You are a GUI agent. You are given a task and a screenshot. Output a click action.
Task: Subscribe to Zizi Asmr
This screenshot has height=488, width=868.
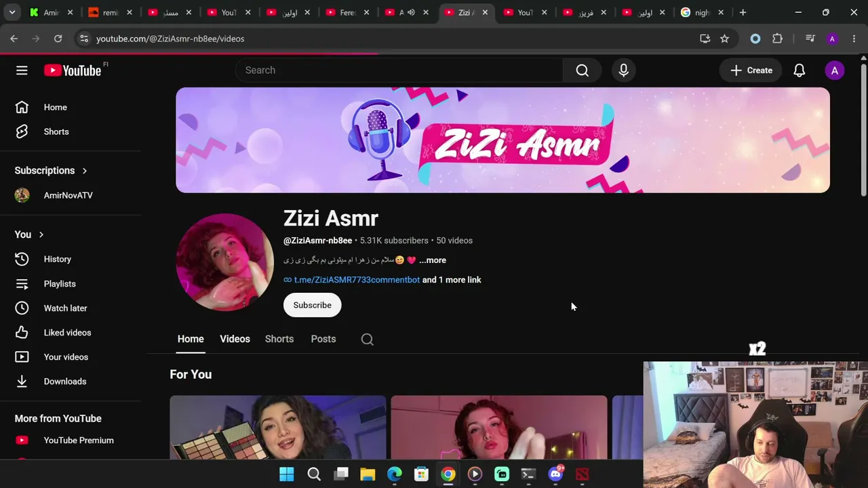coord(312,305)
